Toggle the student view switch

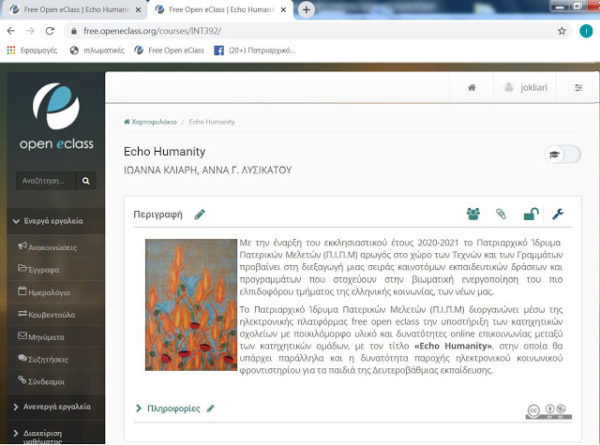(562, 154)
